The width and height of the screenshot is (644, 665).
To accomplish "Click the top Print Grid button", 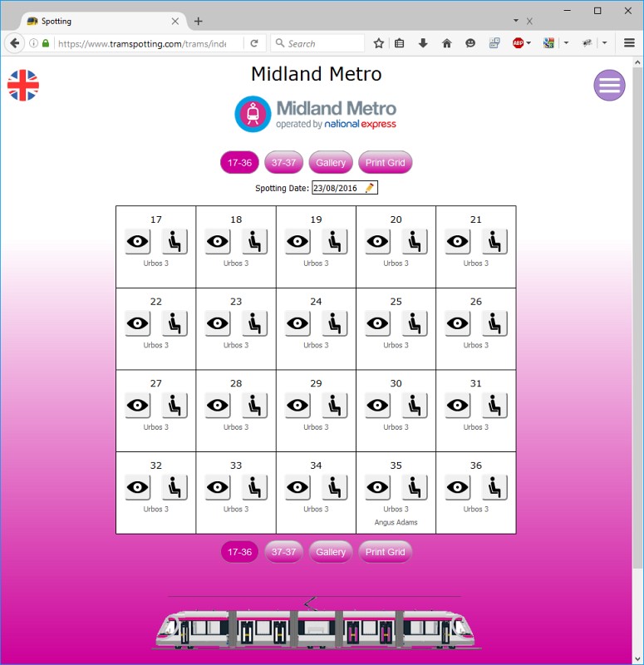I will pos(385,162).
